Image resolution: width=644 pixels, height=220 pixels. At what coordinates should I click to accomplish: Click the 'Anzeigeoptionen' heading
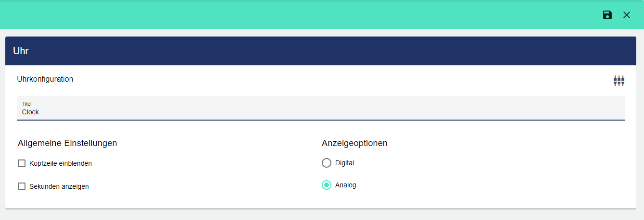[x=354, y=143]
